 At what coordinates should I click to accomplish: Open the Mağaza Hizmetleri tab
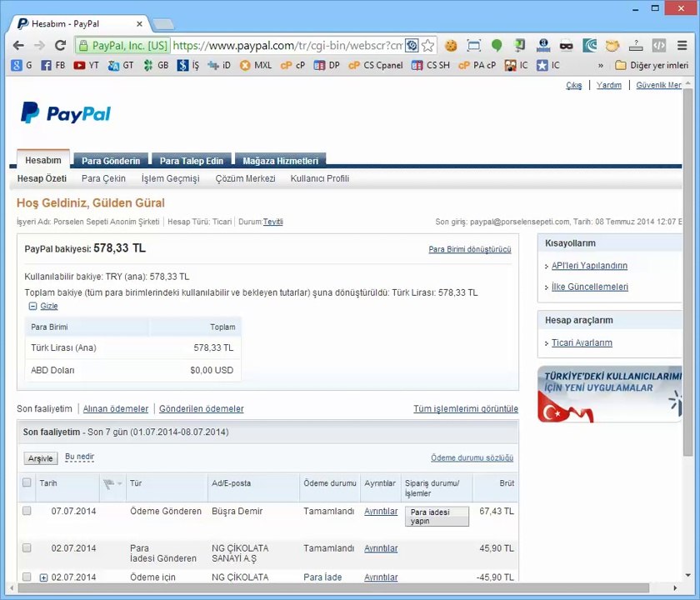tap(280, 161)
